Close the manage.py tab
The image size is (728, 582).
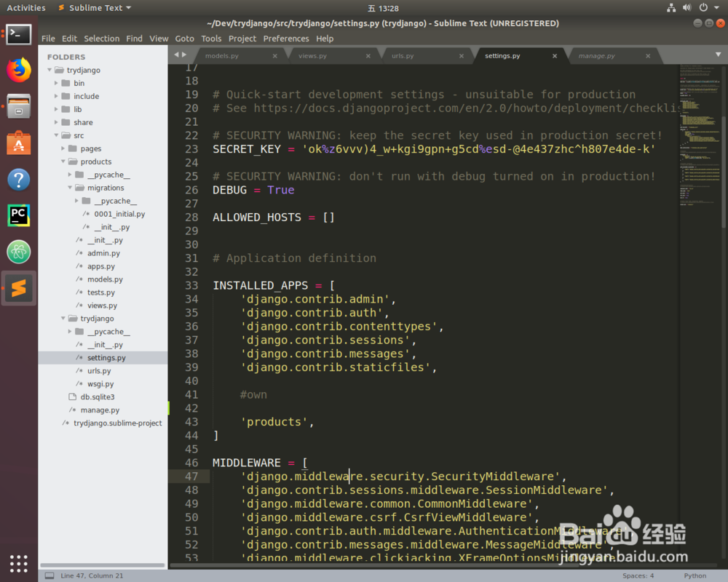tap(648, 56)
